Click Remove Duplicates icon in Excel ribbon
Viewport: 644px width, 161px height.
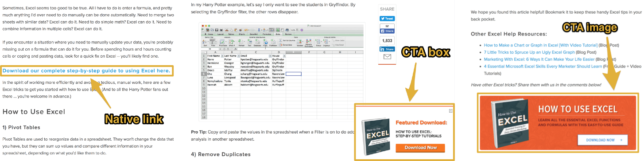309,43
